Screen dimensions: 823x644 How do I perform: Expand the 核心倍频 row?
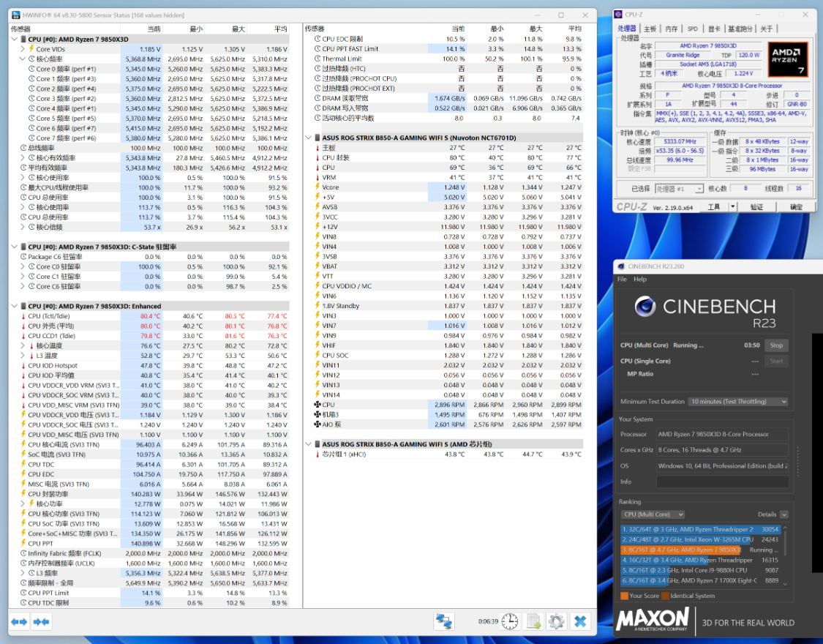click(x=23, y=228)
